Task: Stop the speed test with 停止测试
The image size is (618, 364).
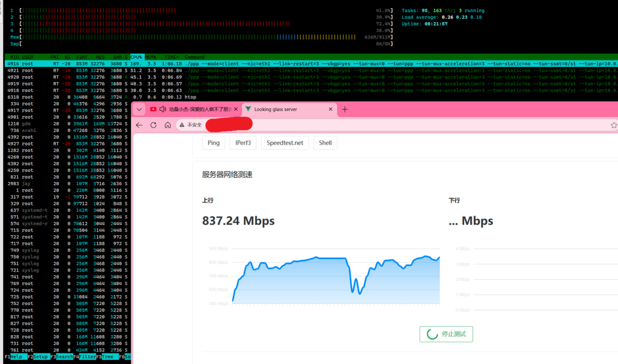Action: (447, 334)
